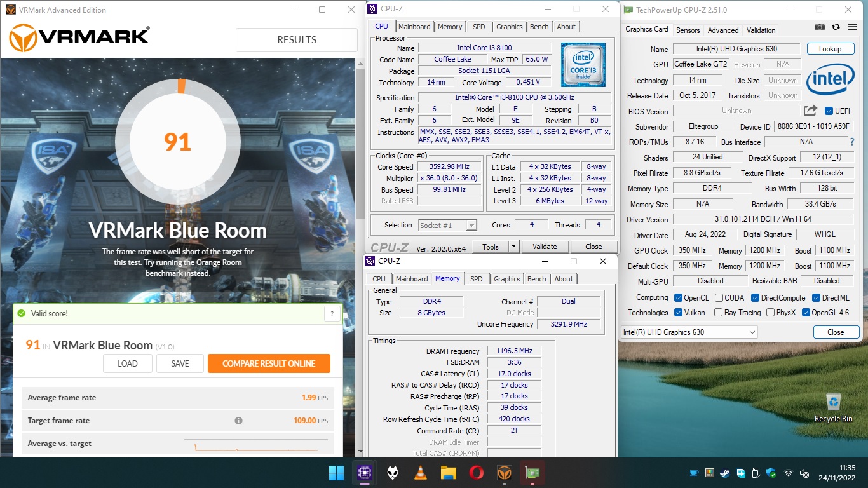The height and width of the screenshot is (488, 868).
Task: Toggle the CUDA checkbox
Action: [x=719, y=298]
